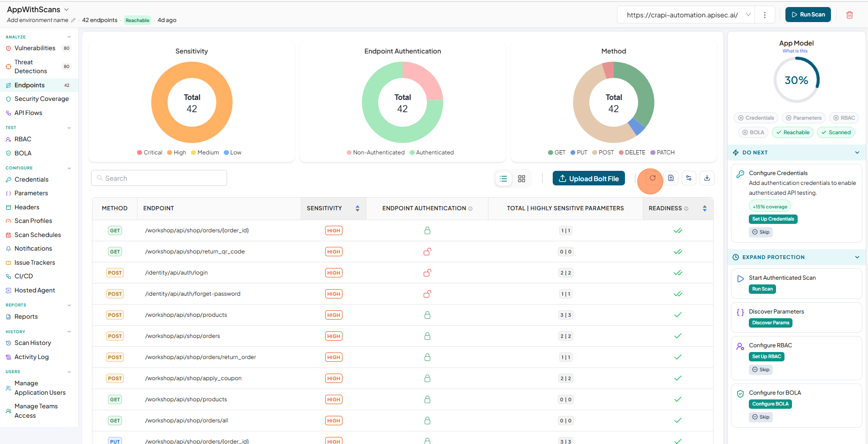The image size is (868, 444).
Task: Open the AppWithScans app dropdown
Action: pos(66,9)
